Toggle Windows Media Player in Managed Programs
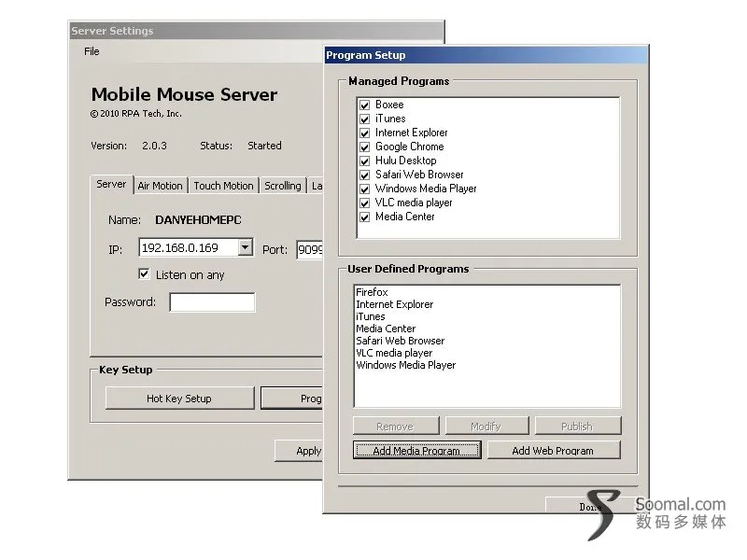747x560 pixels. click(x=365, y=189)
